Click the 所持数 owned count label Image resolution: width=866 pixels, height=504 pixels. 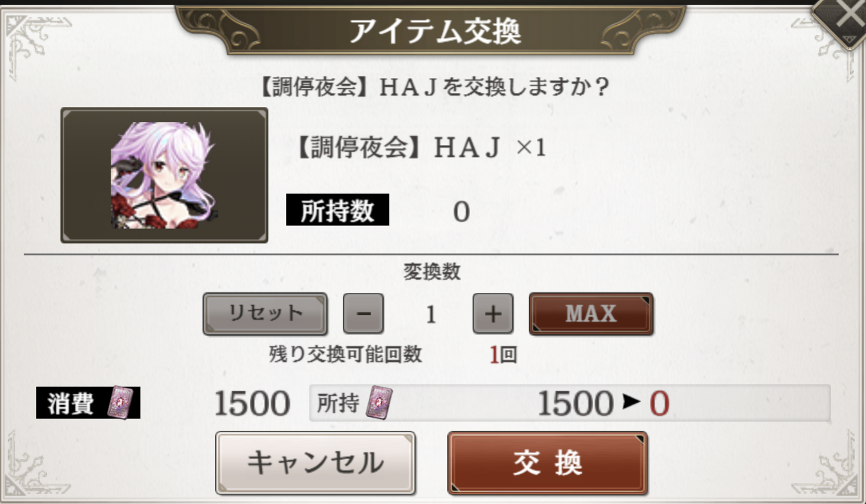pyautogui.click(x=337, y=210)
